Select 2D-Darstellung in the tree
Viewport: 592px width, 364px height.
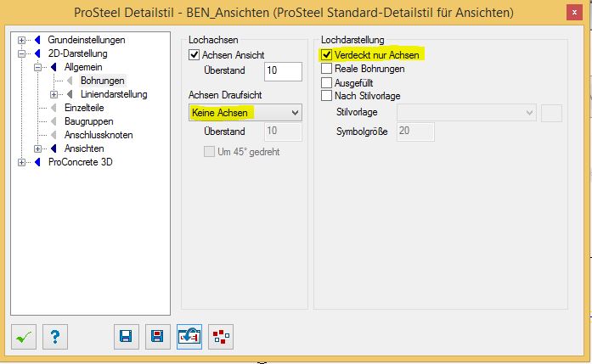tap(78, 53)
